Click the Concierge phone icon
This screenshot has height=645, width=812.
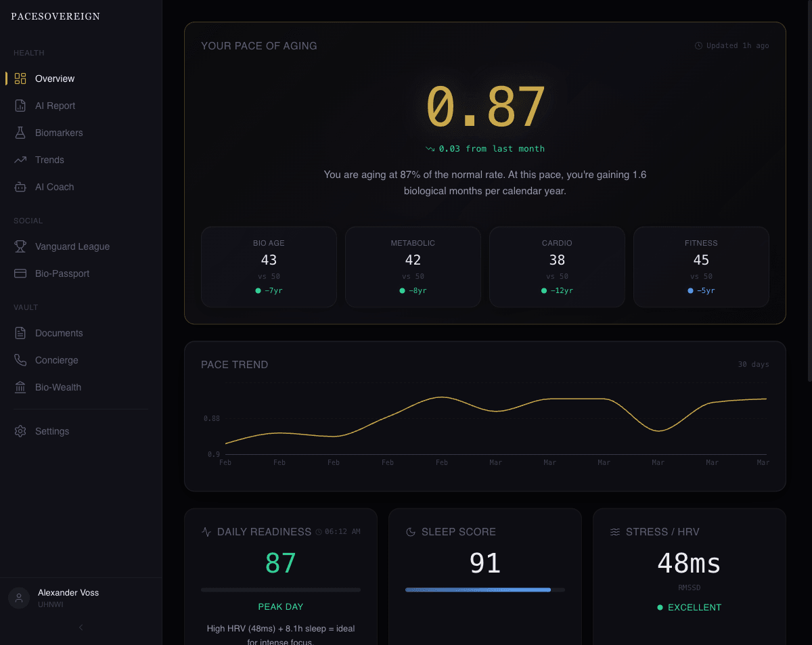pos(20,360)
